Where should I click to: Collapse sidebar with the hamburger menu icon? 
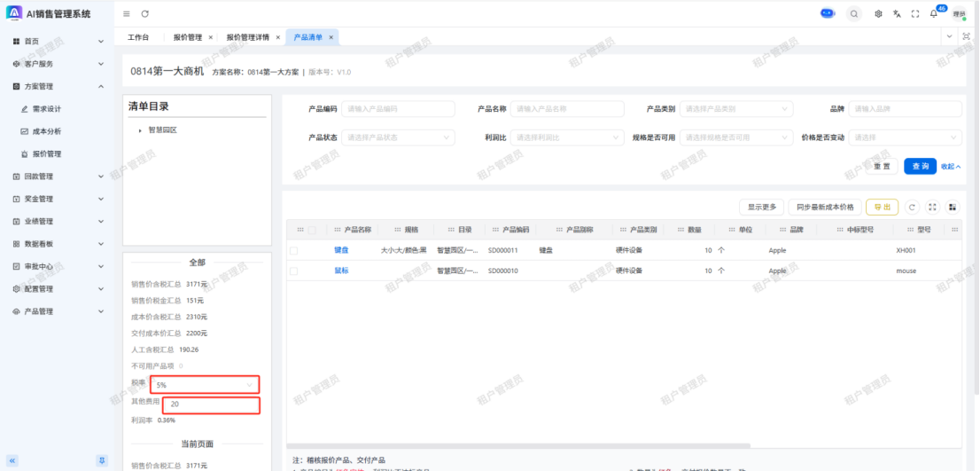coord(127,13)
